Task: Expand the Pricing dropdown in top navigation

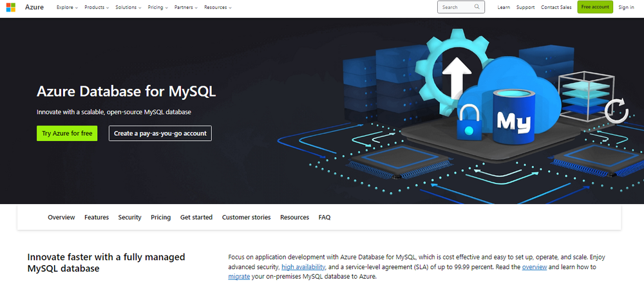Action: [158, 7]
